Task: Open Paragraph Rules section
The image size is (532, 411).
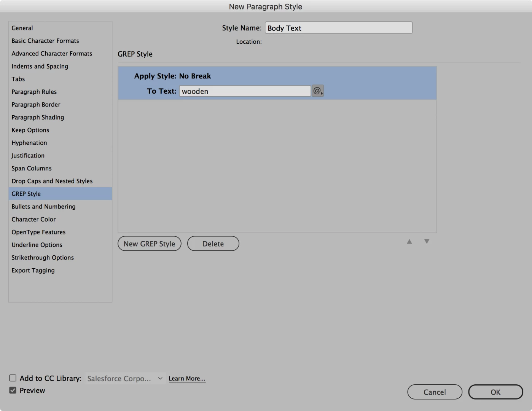Action: [60, 92]
